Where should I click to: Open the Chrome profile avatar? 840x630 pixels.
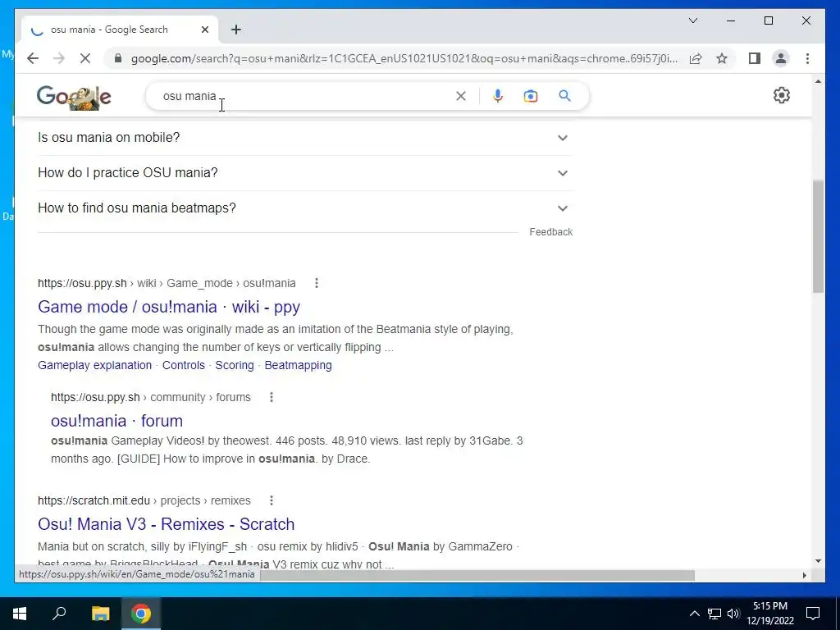[x=781, y=58]
